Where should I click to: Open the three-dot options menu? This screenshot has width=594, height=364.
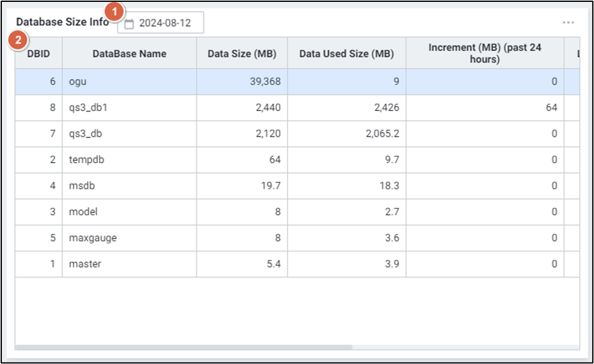click(x=568, y=23)
